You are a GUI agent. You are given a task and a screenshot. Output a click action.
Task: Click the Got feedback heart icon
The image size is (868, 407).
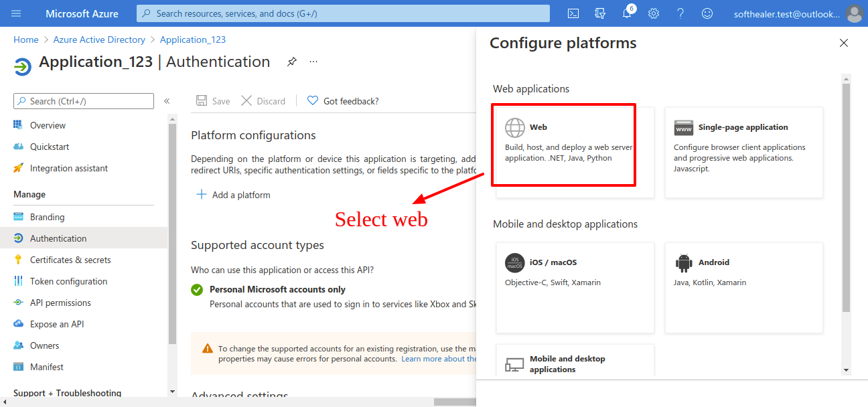(x=313, y=100)
